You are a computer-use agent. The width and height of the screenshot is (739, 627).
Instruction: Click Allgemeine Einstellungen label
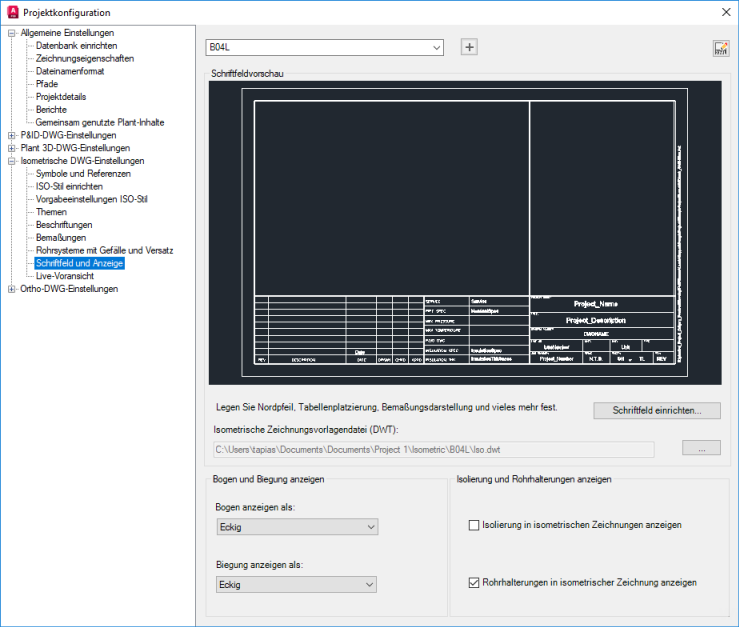click(67, 33)
